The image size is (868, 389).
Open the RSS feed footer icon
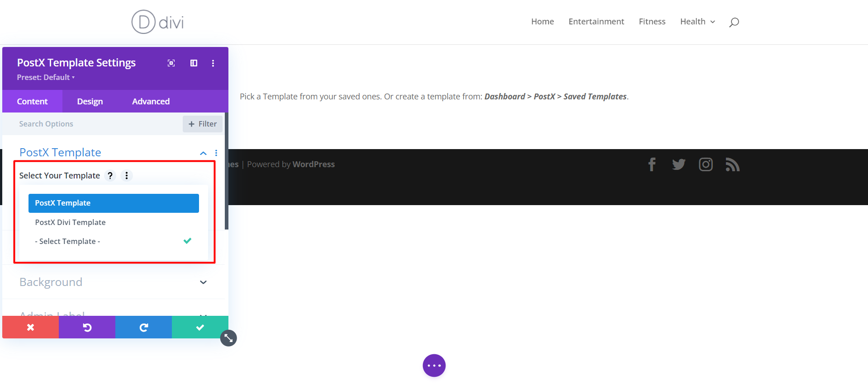(x=732, y=164)
